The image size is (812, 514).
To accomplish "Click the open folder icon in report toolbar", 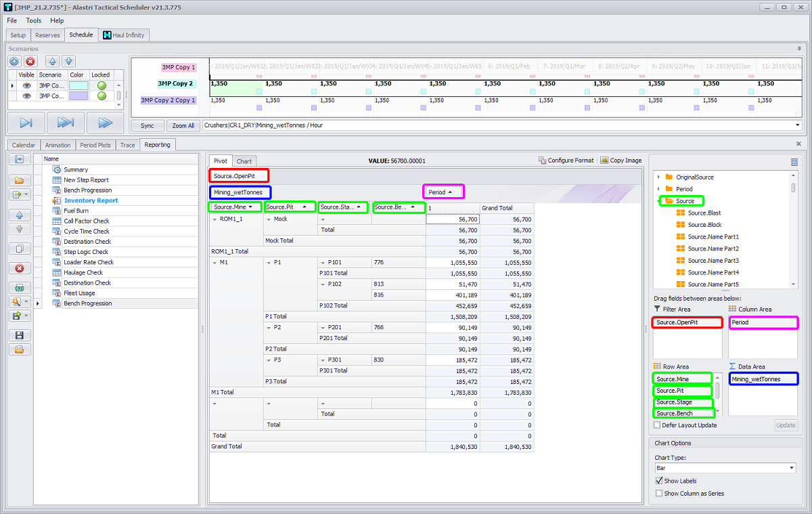I will pos(20,180).
